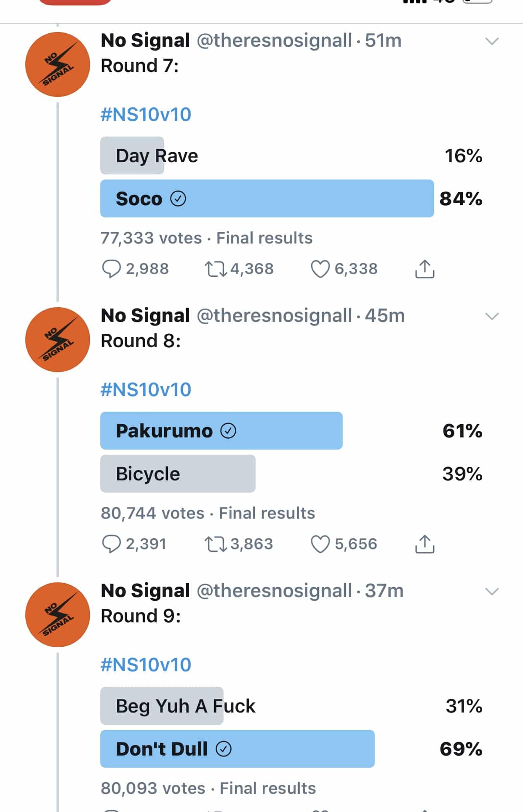Like the Round 8 tweet
Viewport: 523px width, 812px height.
pos(320,544)
